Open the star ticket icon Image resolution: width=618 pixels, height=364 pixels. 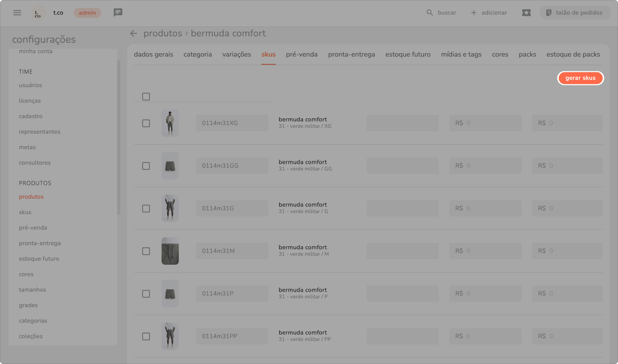(x=526, y=13)
